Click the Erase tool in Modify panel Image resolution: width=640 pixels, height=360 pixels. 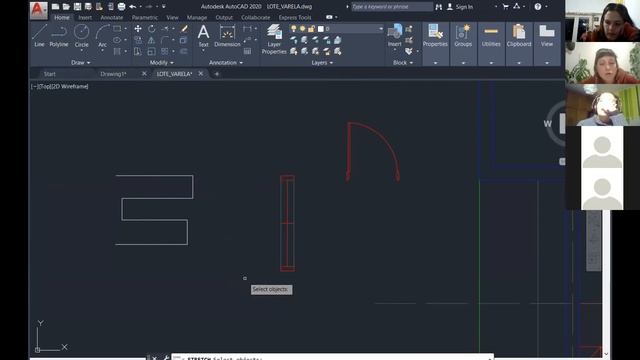point(184,29)
